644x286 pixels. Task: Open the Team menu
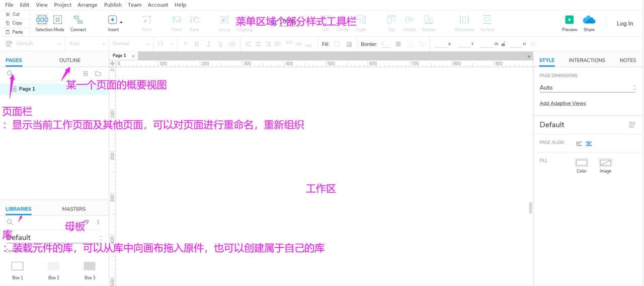tap(134, 5)
